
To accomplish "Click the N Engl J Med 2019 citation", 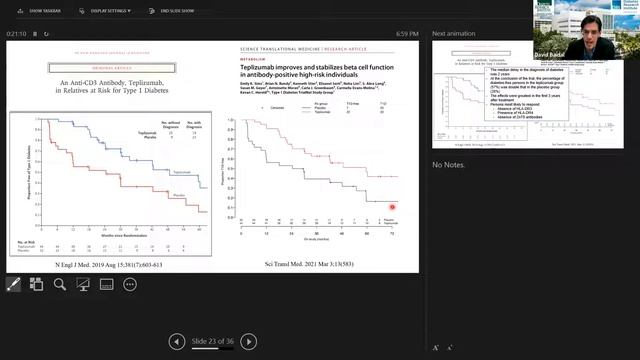I will [x=109, y=265].
